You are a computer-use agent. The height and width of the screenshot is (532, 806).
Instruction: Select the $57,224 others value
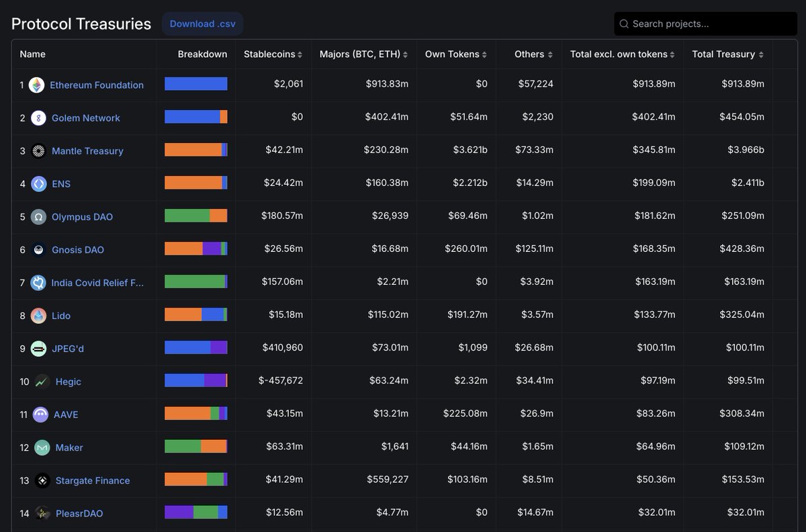[536, 84]
